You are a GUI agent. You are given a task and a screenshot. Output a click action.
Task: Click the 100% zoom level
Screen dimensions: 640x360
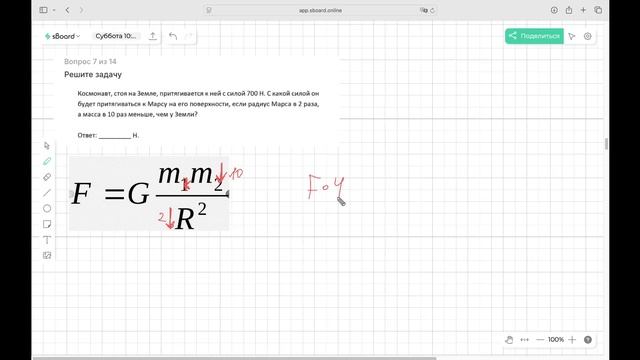click(556, 340)
